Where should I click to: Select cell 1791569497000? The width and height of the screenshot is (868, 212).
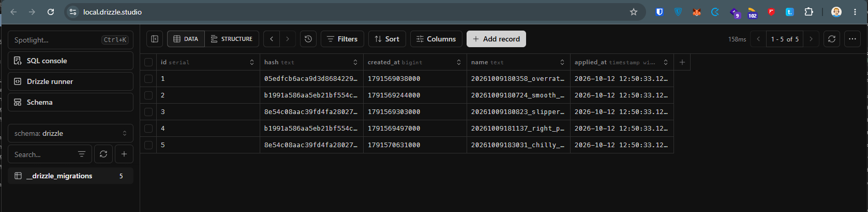tap(415, 129)
